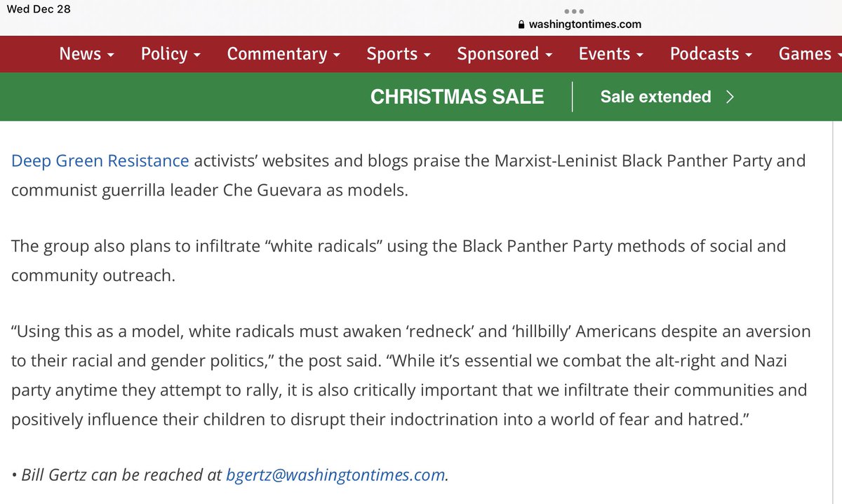
Task: Expand the arrow next to Events
Action: [640, 55]
